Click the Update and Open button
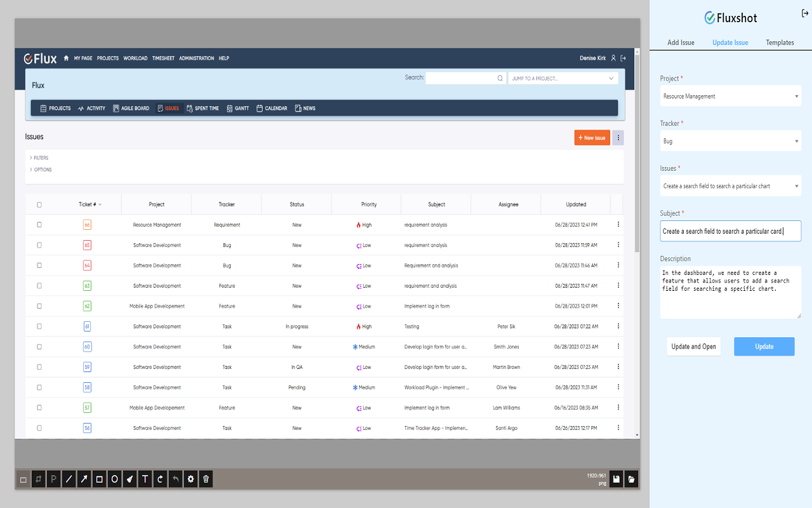812x508 pixels. [693, 347]
